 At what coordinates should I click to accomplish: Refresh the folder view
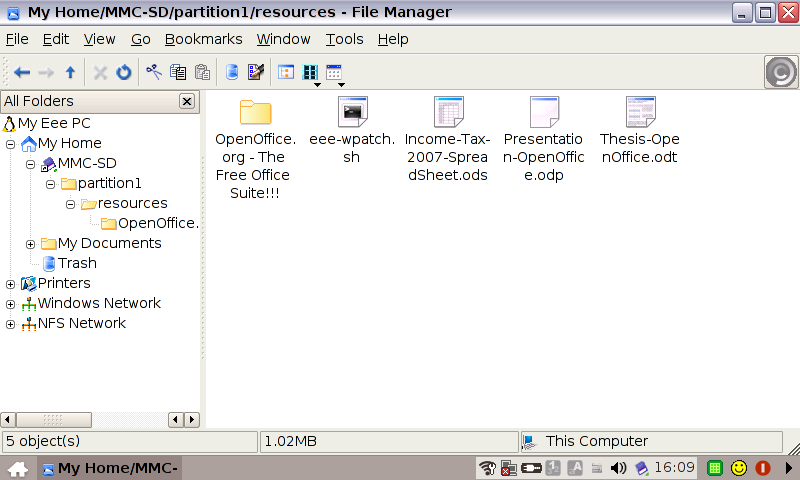pos(123,72)
